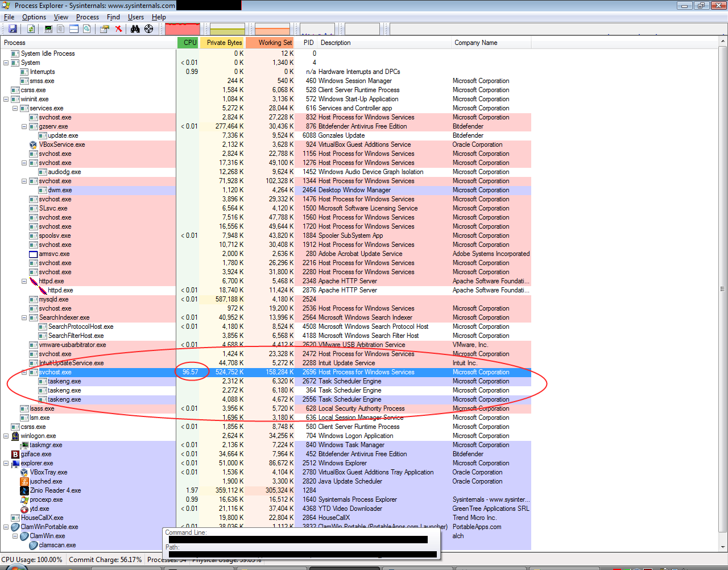Click the armsvc.exe process icon
Image resolution: width=728 pixels, height=570 pixels.
click(34, 254)
